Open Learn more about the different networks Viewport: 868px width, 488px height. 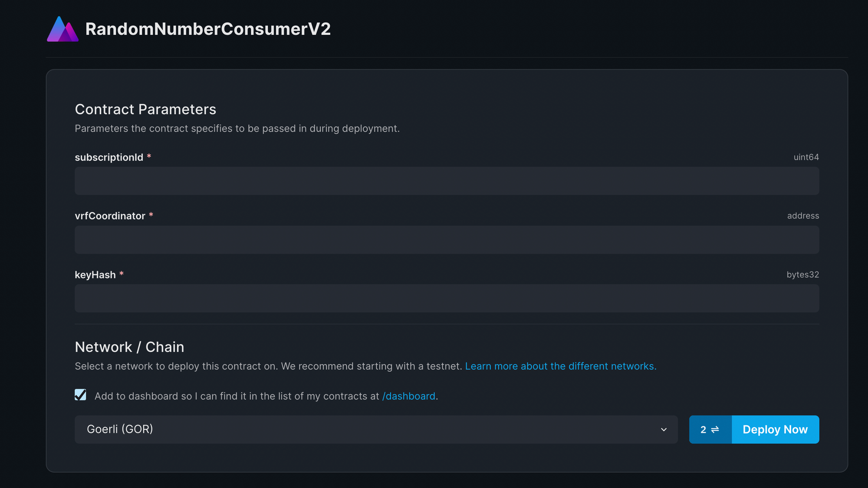tap(560, 366)
